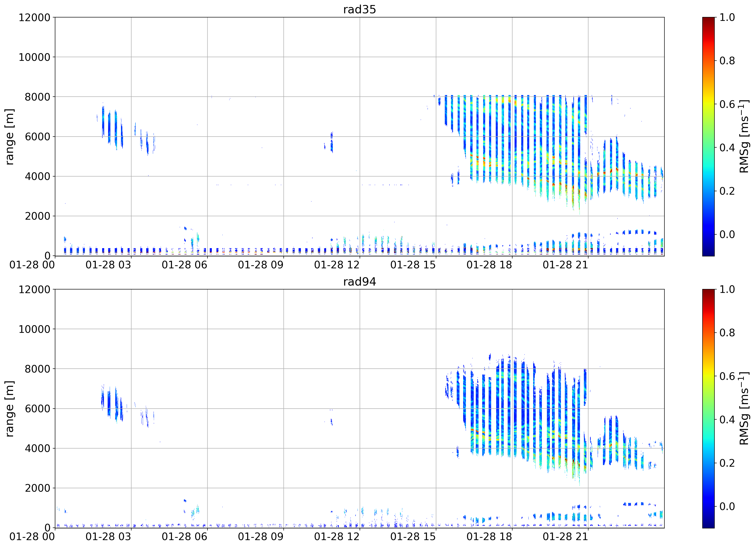Click the 01-28 15 tick label in top plot
This screenshot has width=756, height=547.
coord(413,265)
